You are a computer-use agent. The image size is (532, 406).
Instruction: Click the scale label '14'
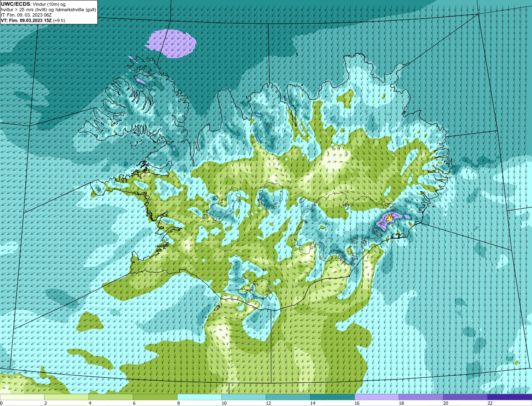click(x=313, y=403)
